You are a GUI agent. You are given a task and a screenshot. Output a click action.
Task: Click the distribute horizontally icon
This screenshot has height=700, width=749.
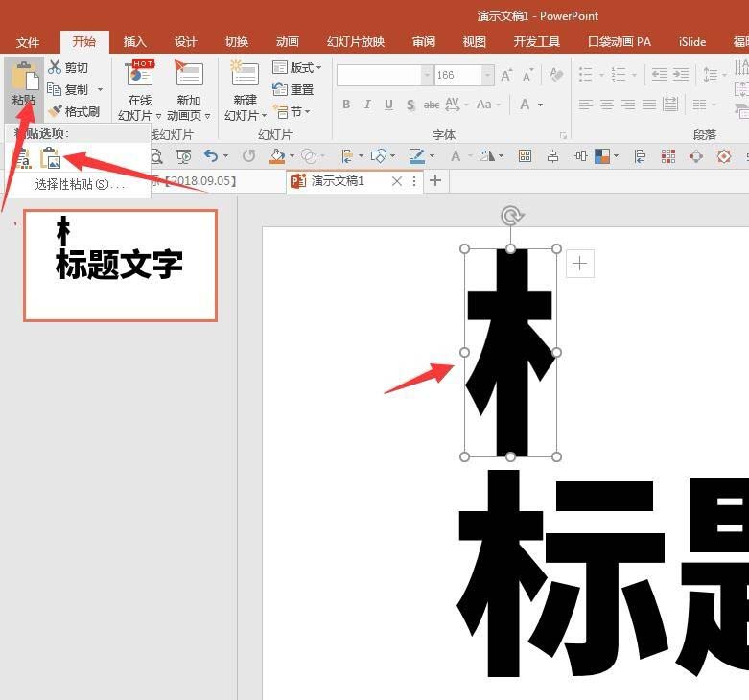pyautogui.click(x=581, y=156)
